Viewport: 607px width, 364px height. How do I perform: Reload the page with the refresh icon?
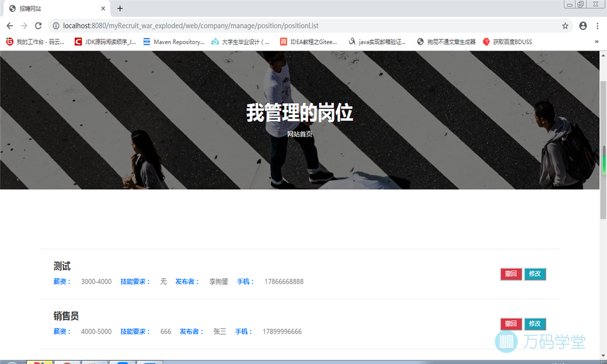click(x=38, y=26)
